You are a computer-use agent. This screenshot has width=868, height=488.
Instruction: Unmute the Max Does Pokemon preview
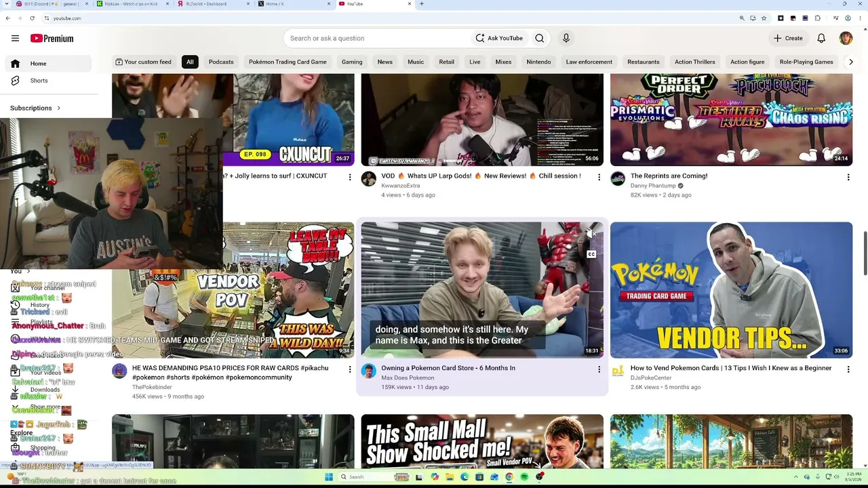[x=591, y=234]
